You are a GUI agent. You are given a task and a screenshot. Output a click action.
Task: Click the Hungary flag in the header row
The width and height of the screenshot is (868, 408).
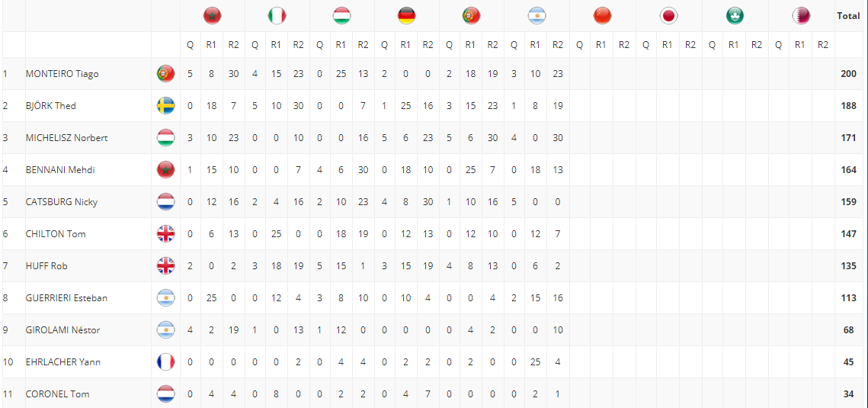coord(341,17)
